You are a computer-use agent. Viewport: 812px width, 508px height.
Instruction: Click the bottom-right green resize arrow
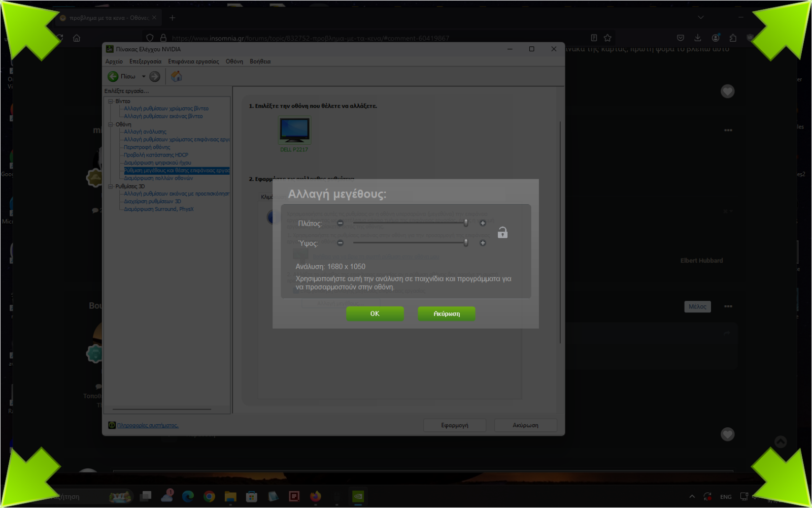(783, 479)
